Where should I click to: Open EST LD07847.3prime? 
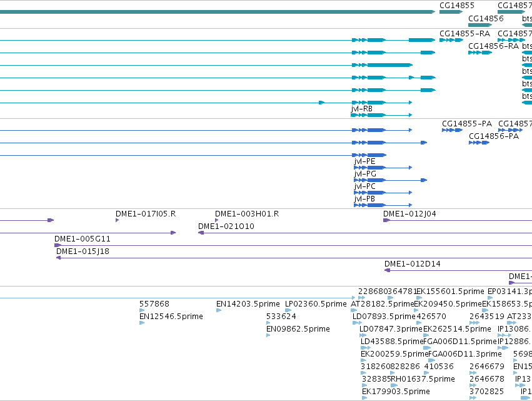pos(391,329)
